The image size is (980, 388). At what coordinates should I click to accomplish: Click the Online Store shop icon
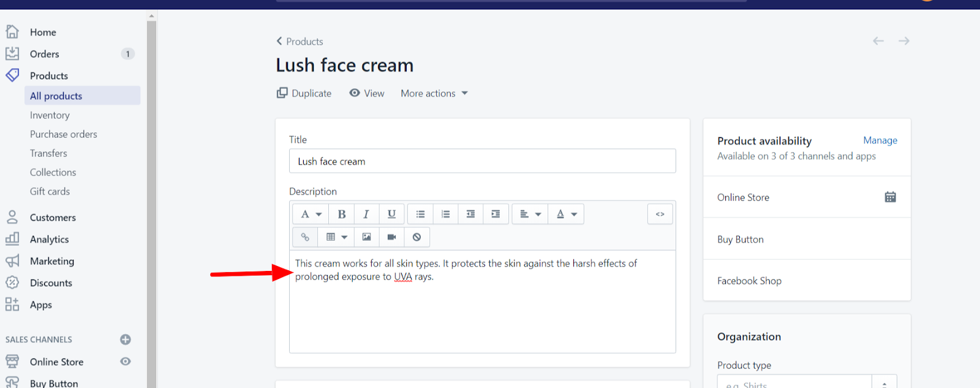click(12, 362)
